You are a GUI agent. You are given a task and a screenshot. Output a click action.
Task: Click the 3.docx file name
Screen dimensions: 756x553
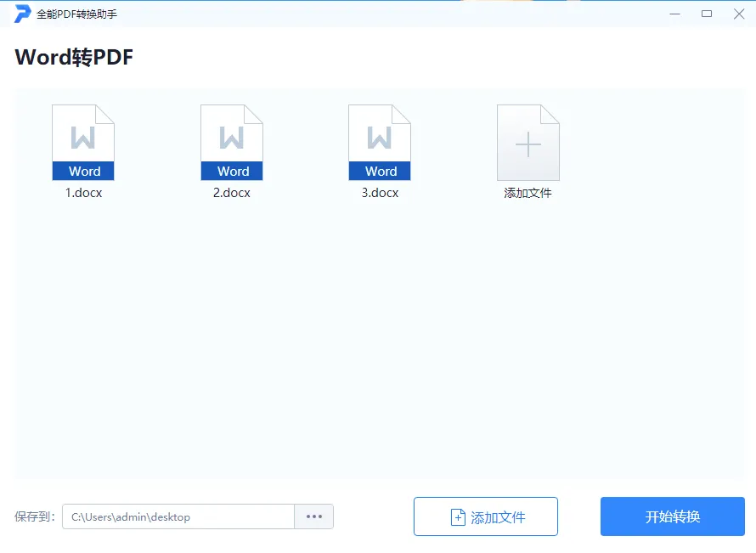[380, 193]
